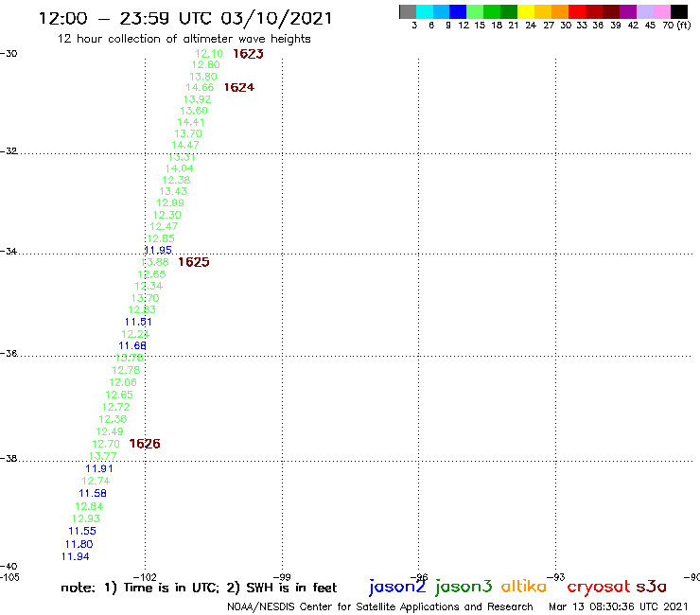The image size is (700, 615).
Task: Click the 12.30 wave height value
Action: coord(167,215)
